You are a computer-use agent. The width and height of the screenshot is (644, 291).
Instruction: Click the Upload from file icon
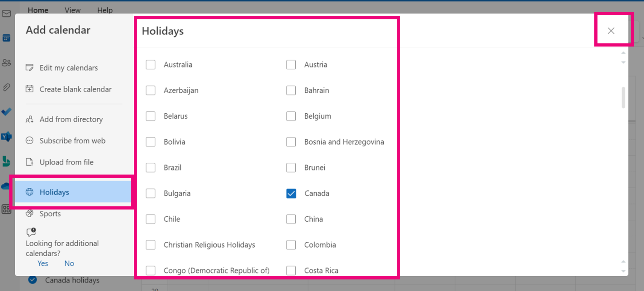point(30,162)
